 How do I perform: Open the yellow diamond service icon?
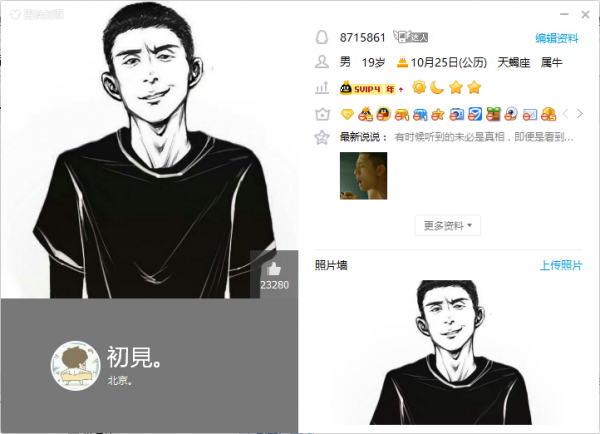point(347,114)
